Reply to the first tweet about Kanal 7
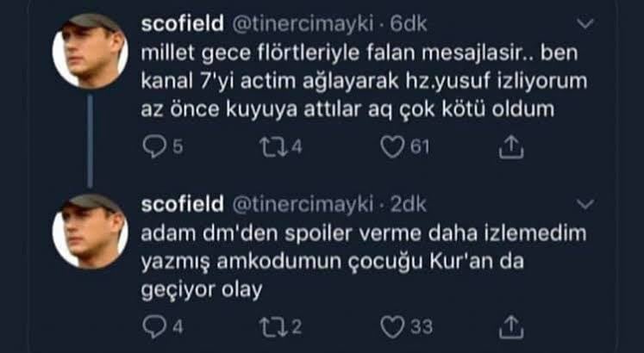This screenshot has height=353, width=644. point(152,148)
